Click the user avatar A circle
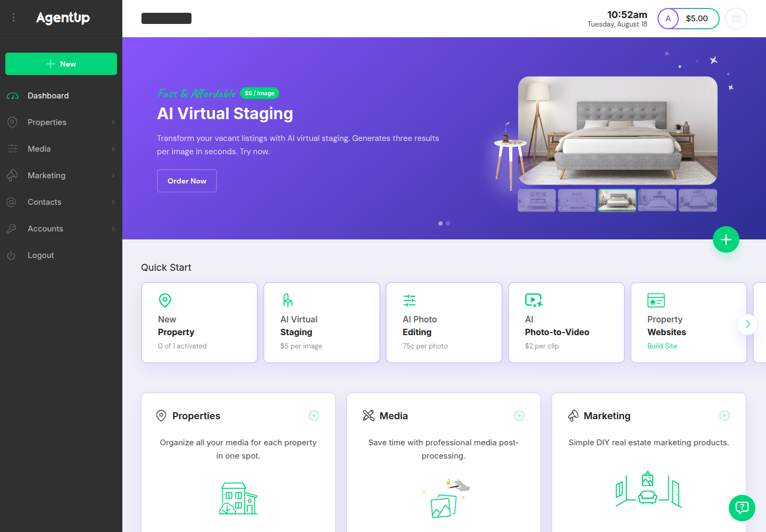The width and height of the screenshot is (766, 532). coord(668,19)
